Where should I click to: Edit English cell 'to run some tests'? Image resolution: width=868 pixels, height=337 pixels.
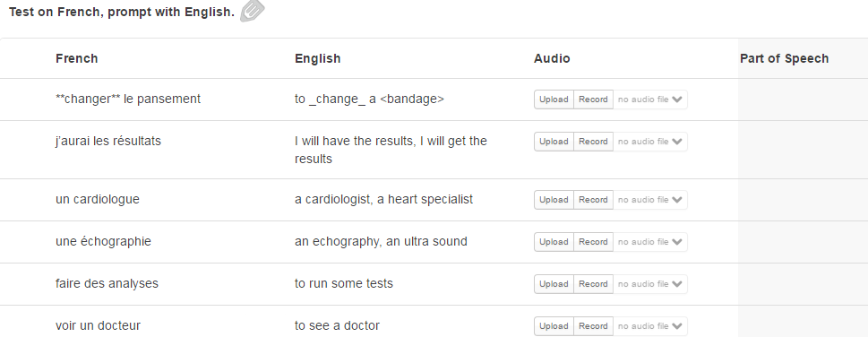[344, 283]
